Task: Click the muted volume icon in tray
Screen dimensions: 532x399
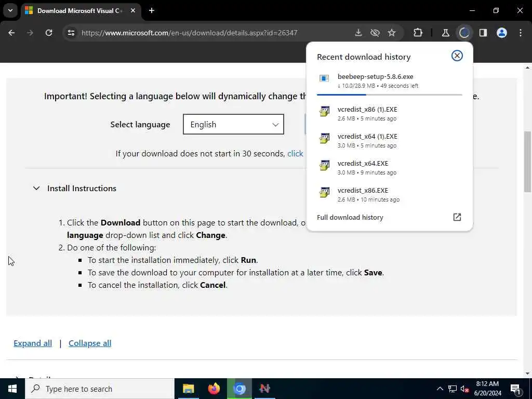Action: 464,389
